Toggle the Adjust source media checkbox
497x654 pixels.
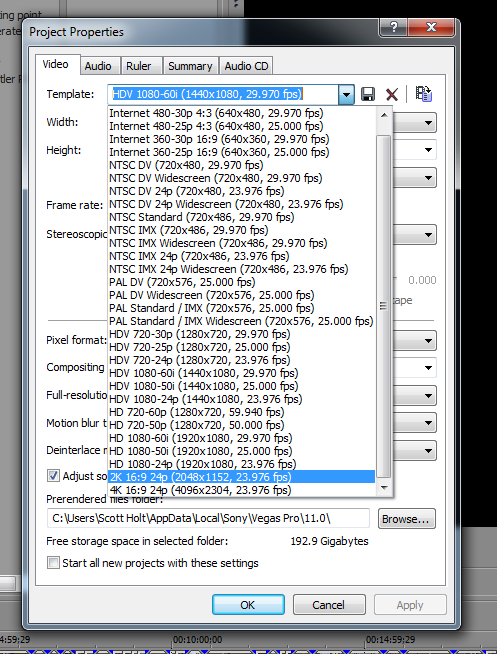click(x=53, y=475)
